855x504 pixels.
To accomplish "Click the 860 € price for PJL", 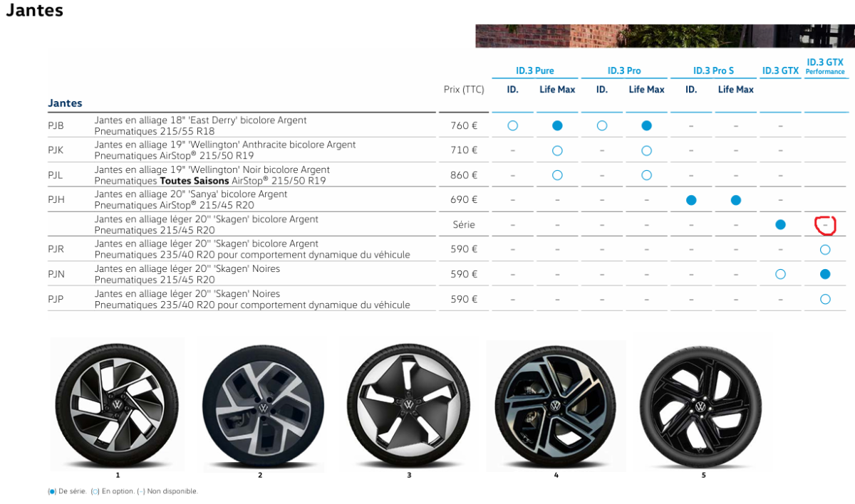I will coord(464,175).
